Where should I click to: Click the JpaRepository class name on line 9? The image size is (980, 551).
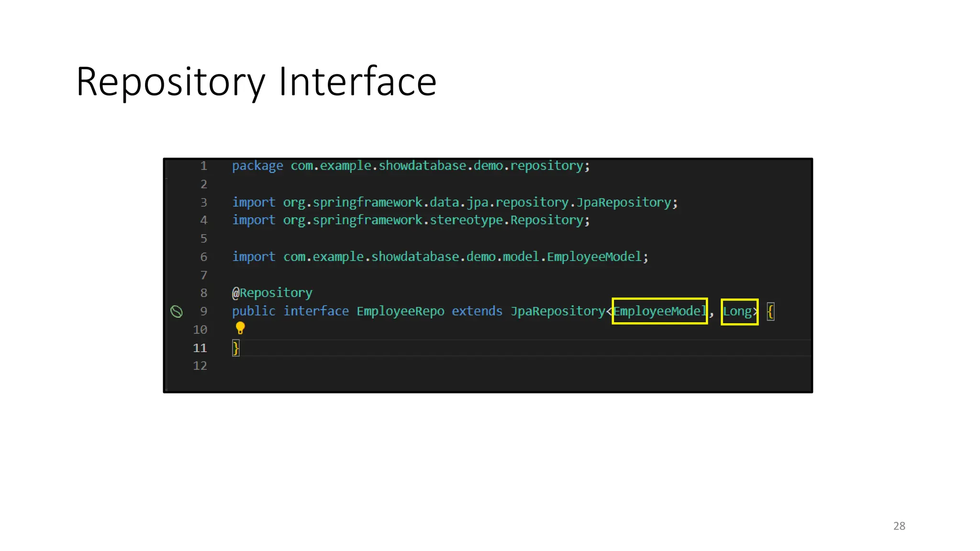(558, 311)
